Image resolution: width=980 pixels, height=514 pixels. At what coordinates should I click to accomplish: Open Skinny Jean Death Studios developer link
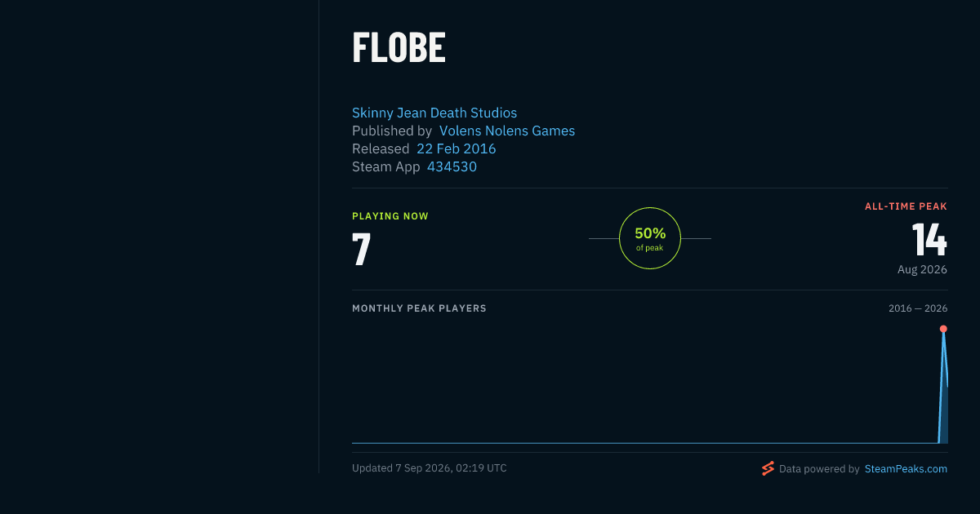(434, 113)
